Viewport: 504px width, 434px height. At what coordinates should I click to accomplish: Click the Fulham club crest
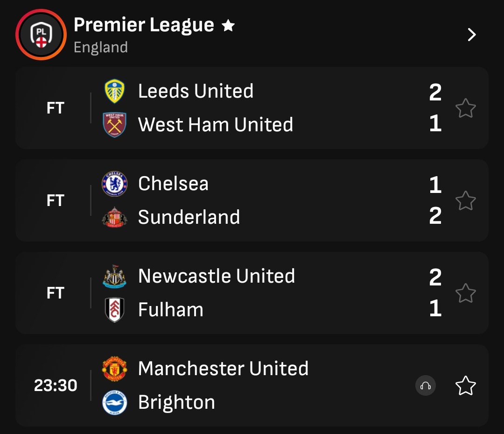114,310
